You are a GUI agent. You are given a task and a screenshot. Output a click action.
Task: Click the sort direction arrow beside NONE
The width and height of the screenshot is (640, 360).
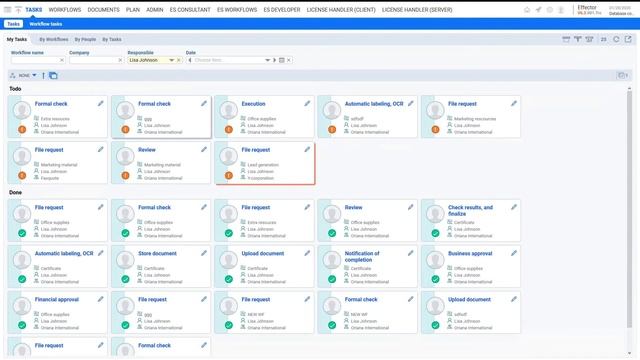tap(43, 76)
